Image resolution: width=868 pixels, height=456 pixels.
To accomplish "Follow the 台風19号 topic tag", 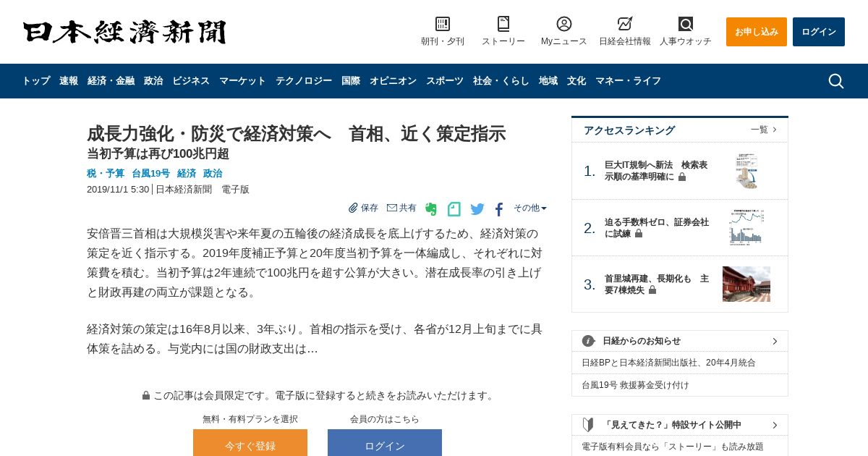I will tap(150, 174).
